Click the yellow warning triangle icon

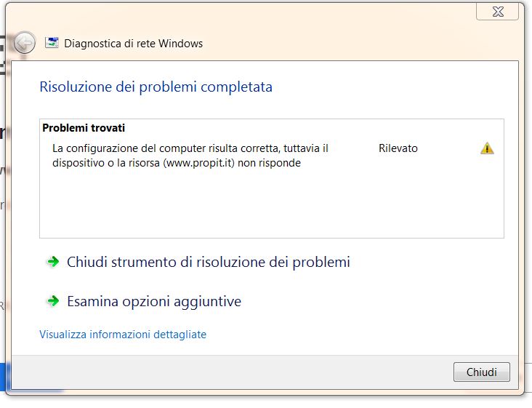(x=487, y=148)
